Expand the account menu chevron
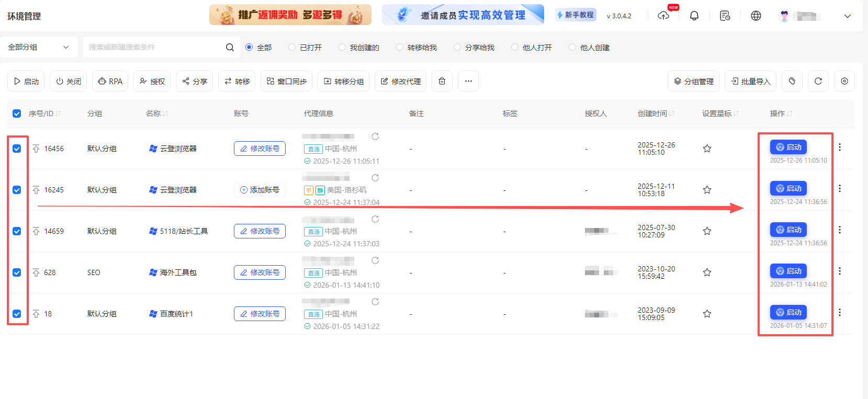The height and width of the screenshot is (399, 868). click(848, 16)
